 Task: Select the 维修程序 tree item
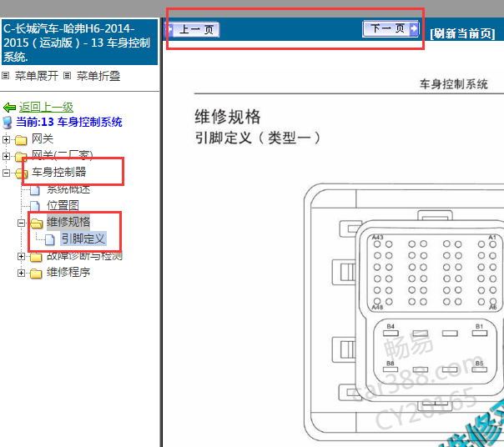pyautogui.click(x=68, y=272)
